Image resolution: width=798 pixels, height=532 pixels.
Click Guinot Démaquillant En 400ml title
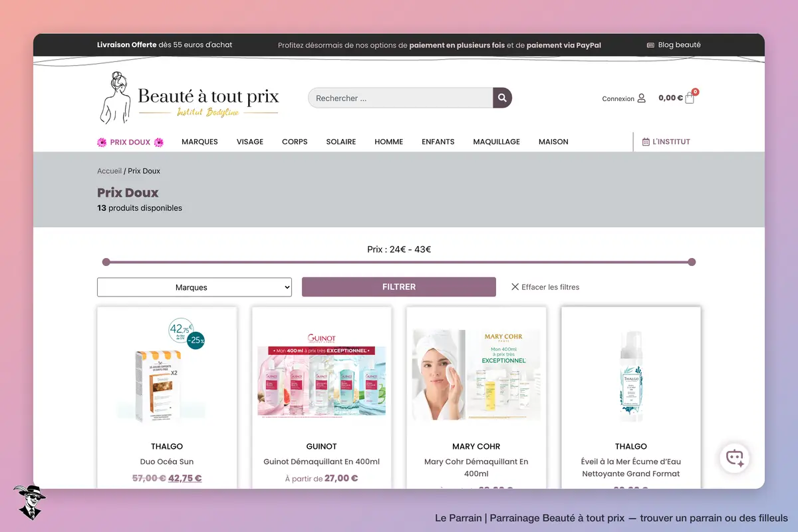(x=322, y=462)
